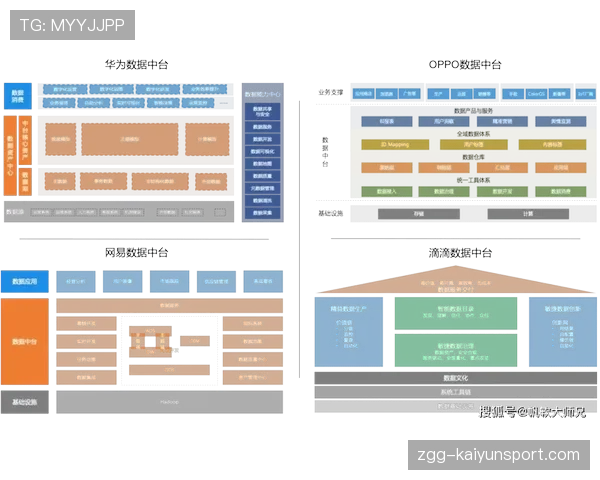
Task: Select the 数据采集 block
Action: [x=262, y=213]
